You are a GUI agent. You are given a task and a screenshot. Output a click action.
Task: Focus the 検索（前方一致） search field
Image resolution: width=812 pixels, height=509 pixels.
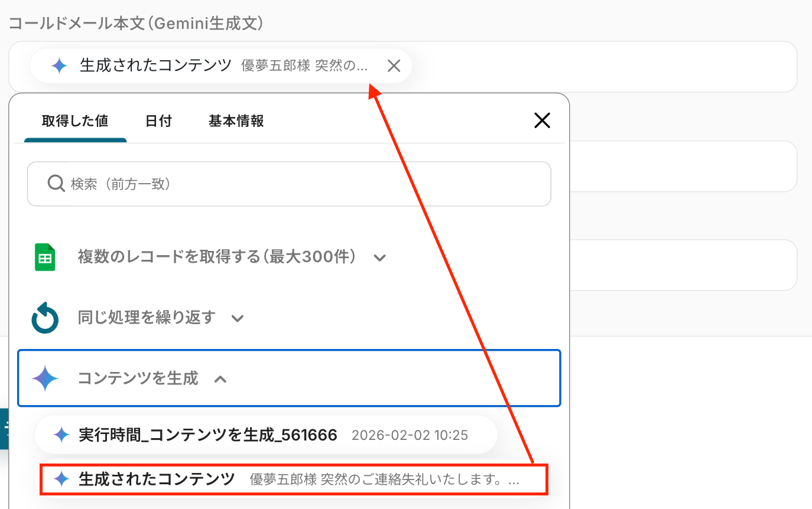coord(289,184)
